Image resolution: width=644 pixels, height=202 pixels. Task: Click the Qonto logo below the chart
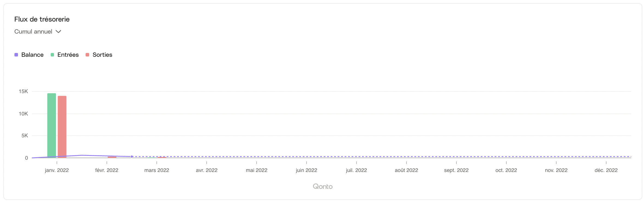[x=323, y=186]
